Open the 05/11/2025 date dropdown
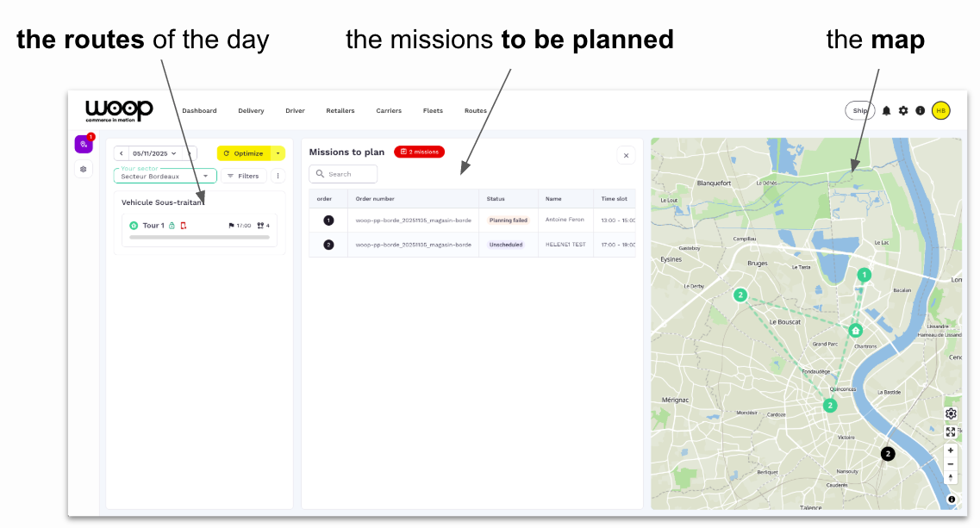This screenshot has width=980, height=528. point(155,153)
